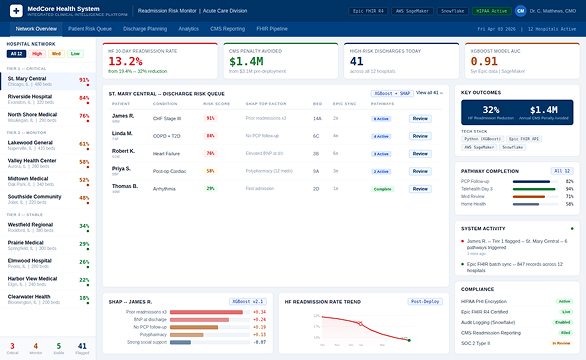Image resolution: width=586 pixels, height=360 pixels.
Task: Click the 41 Flagged count summary
Action: [82, 348]
